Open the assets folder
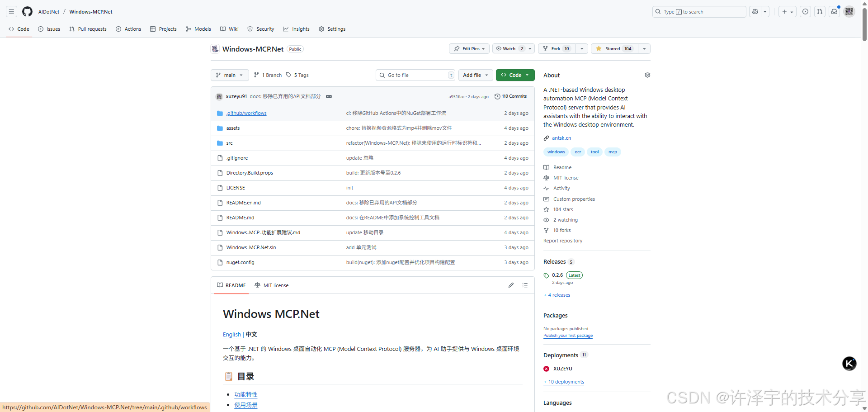 click(233, 128)
